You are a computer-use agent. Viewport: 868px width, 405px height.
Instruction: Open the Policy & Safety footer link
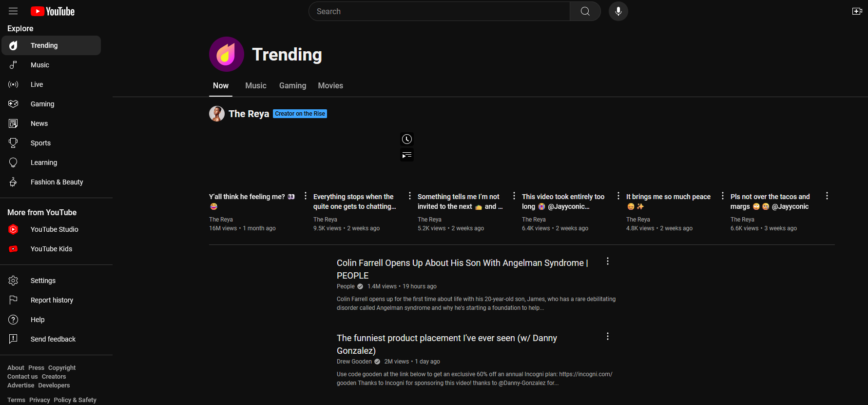click(75, 400)
